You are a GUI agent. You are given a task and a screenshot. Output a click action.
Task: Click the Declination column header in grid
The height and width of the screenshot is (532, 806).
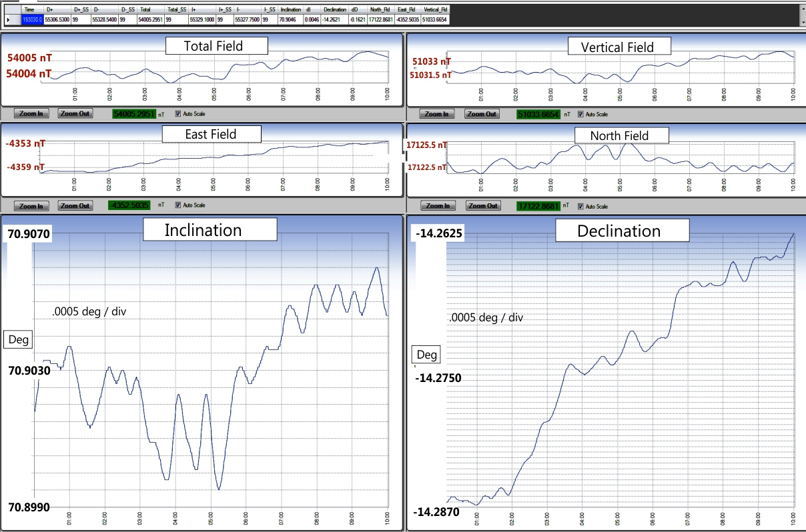334,10
